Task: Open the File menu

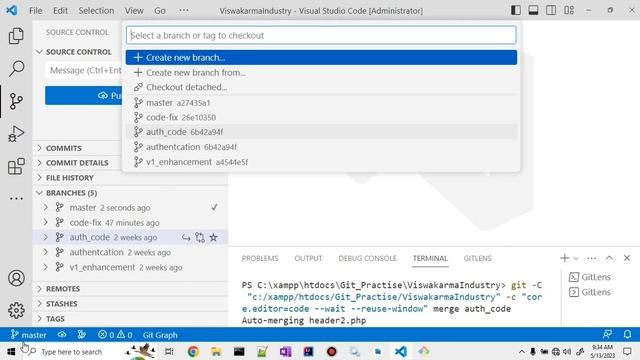Action: point(36,11)
